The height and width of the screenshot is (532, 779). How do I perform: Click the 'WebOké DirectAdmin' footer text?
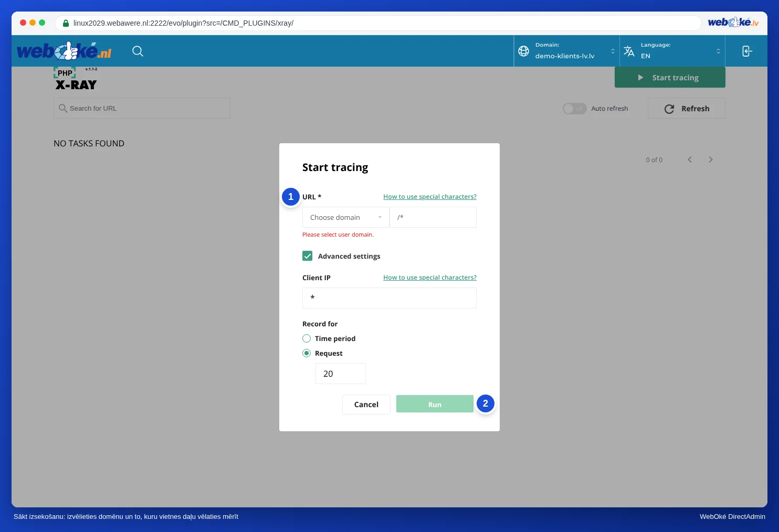click(x=732, y=517)
